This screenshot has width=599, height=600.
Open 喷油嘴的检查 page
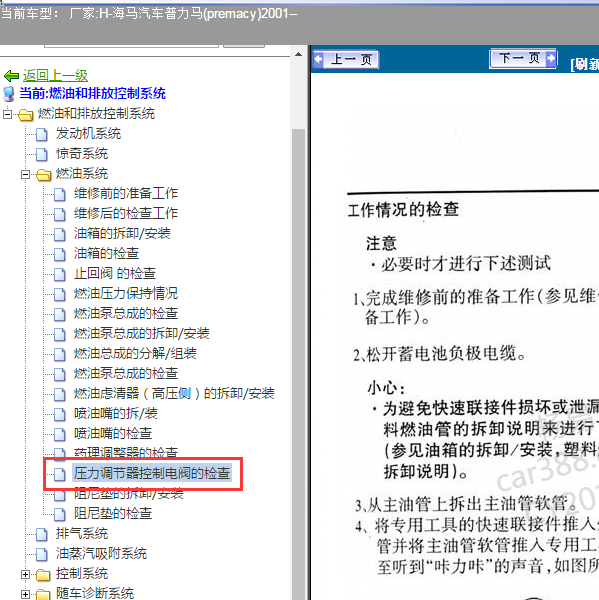(113, 433)
